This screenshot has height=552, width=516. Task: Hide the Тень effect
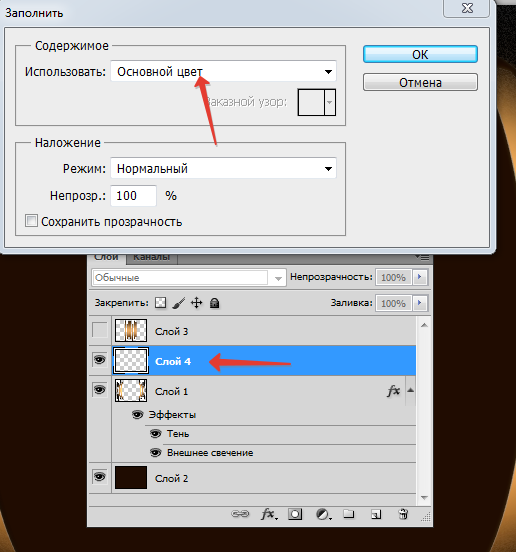155,433
